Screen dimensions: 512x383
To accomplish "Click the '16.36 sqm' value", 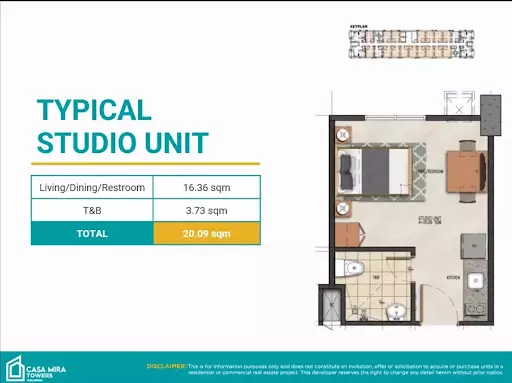I will pos(207,187).
